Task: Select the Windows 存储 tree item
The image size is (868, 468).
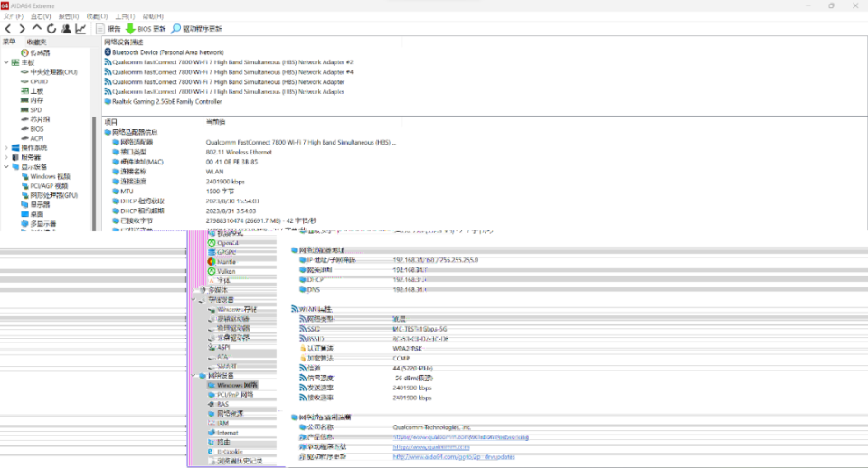Action: (232, 309)
